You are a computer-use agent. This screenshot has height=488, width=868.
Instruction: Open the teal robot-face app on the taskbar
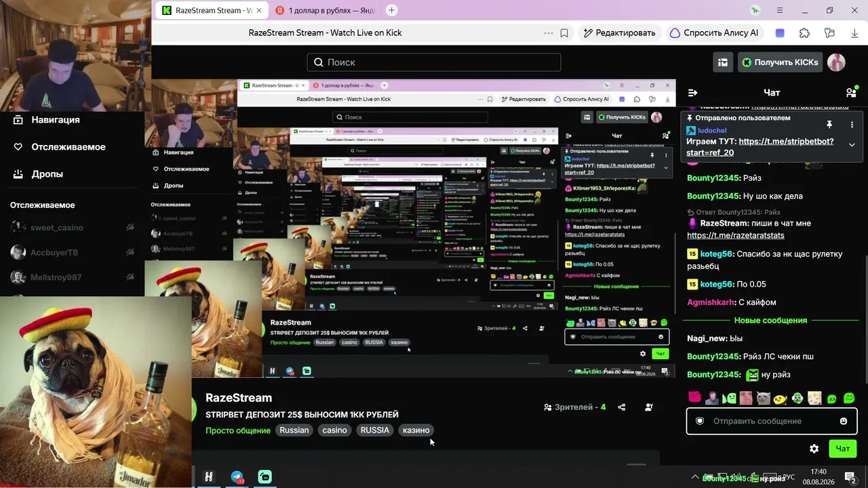coord(265,477)
